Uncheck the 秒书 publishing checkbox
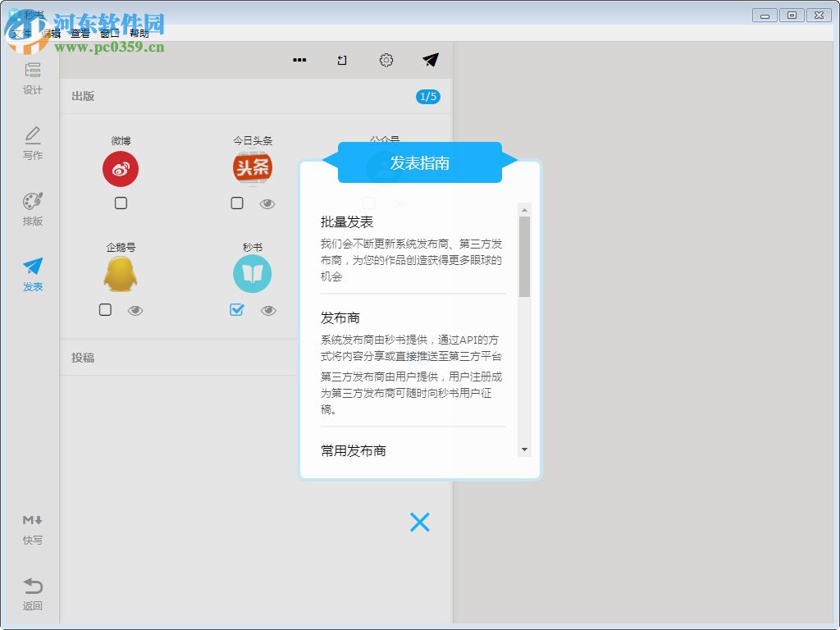840x630 pixels. click(237, 310)
